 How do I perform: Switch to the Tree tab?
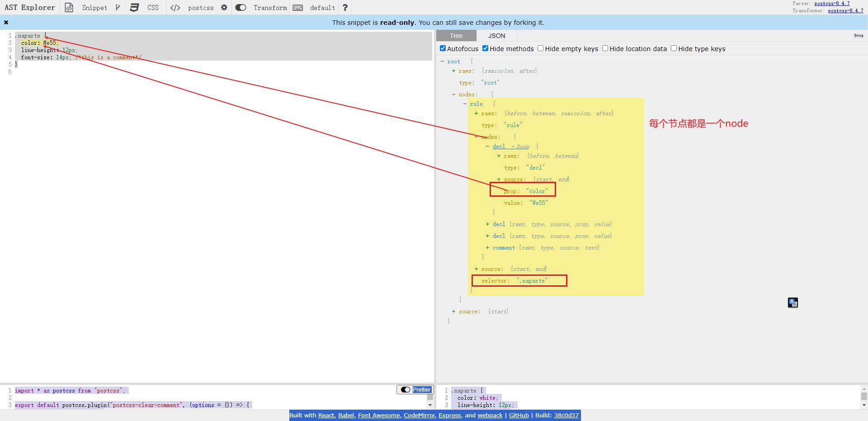click(456, 36)
